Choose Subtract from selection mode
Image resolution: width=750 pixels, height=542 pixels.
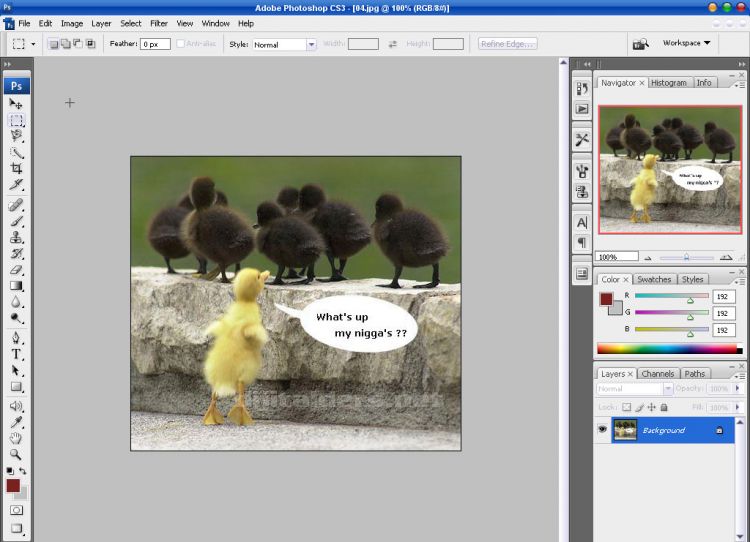[x=77, y=44]
